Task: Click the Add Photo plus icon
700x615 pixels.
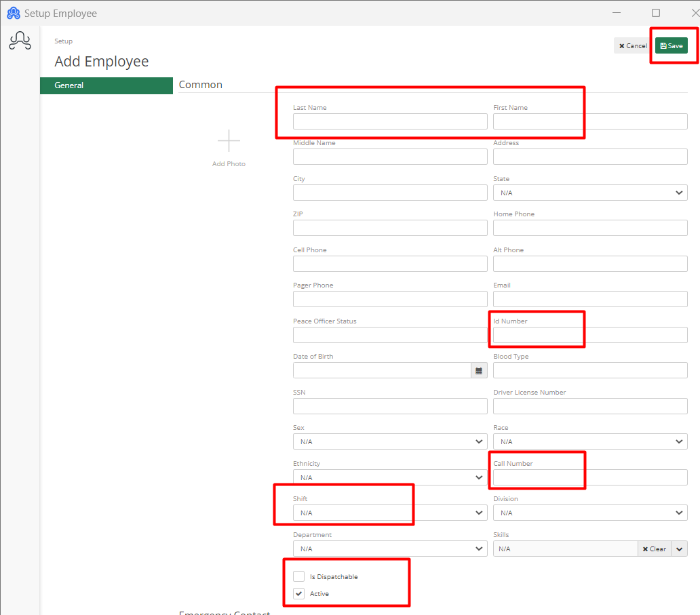Action: tap(229, 140)
